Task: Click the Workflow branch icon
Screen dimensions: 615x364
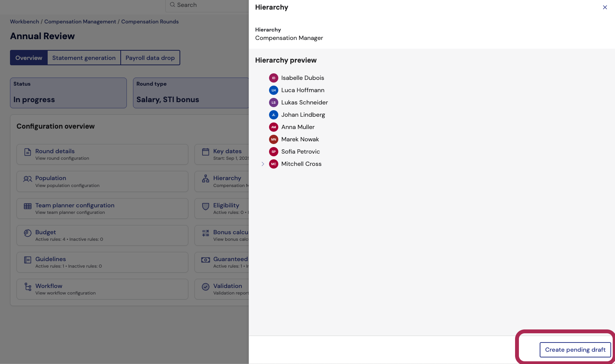Action: 28,287
